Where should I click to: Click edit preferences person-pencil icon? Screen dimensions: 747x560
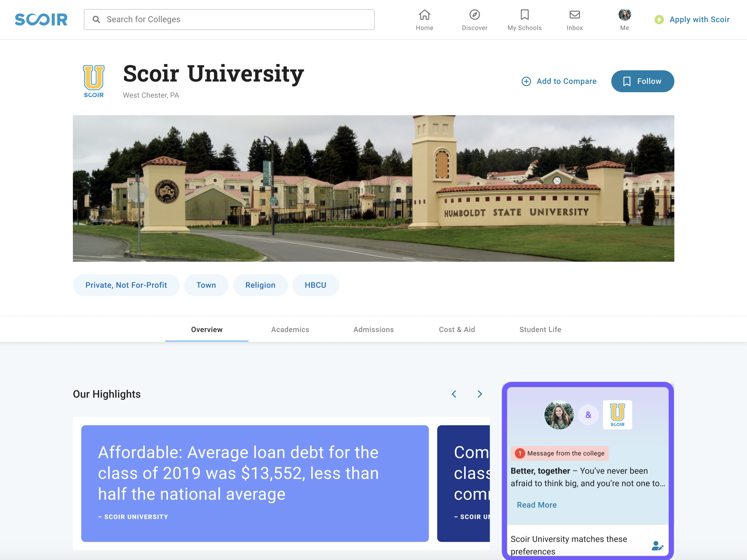[x=657, y=546]
